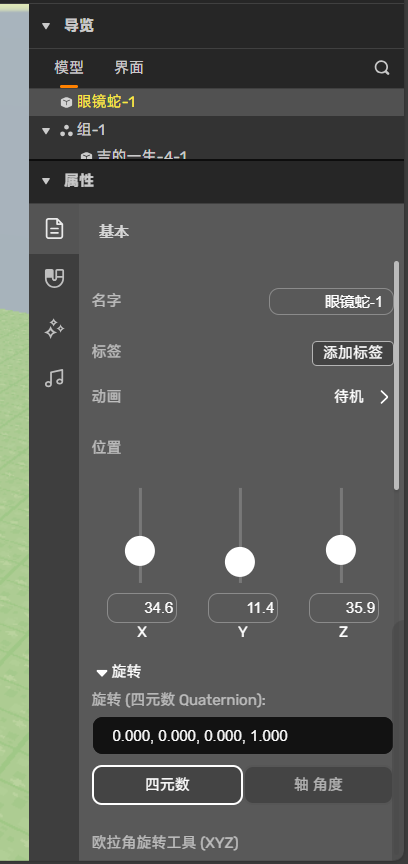The height and width of the screenshot is (864, 408).
Task: Collapse the 组-1 tree node
Action: point(46,131)
